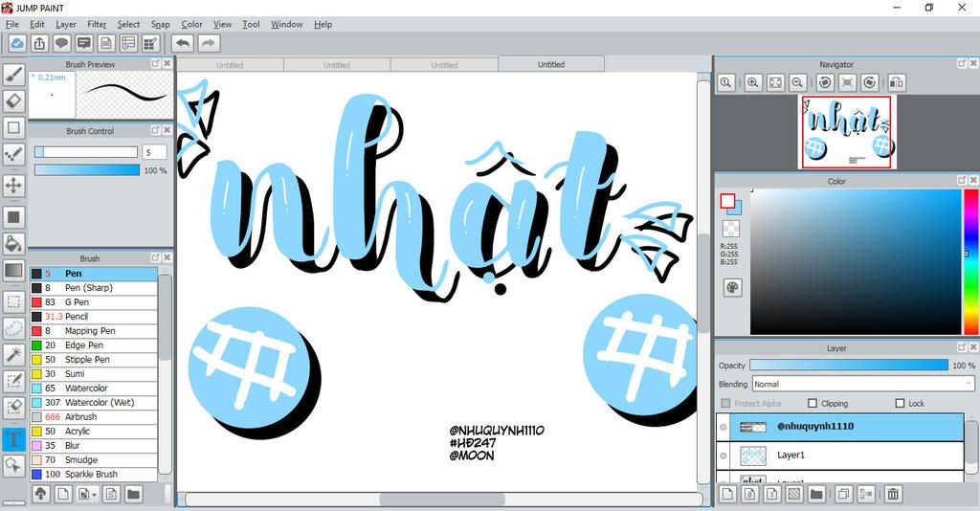The height and width of the screenshot is (511, 980).
Task: Choose the Mapping Pen brush
Action: [x=94, y=331]
